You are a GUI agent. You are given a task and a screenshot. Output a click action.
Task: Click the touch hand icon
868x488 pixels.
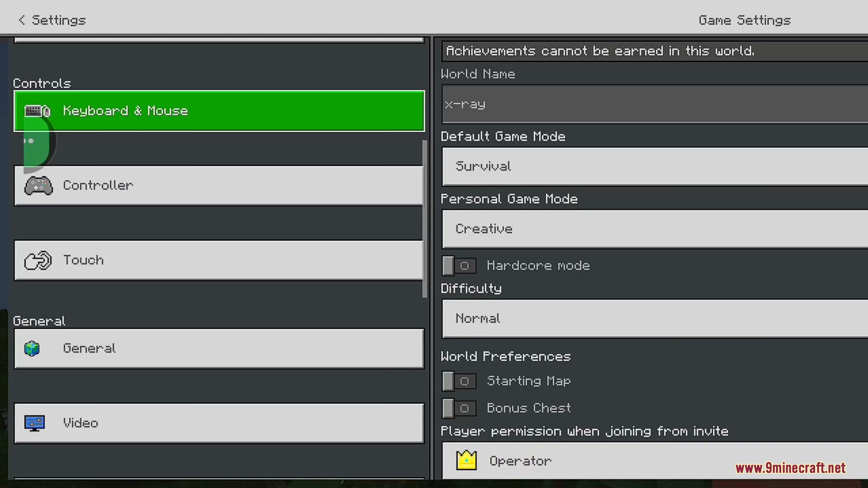coord(38,260)
